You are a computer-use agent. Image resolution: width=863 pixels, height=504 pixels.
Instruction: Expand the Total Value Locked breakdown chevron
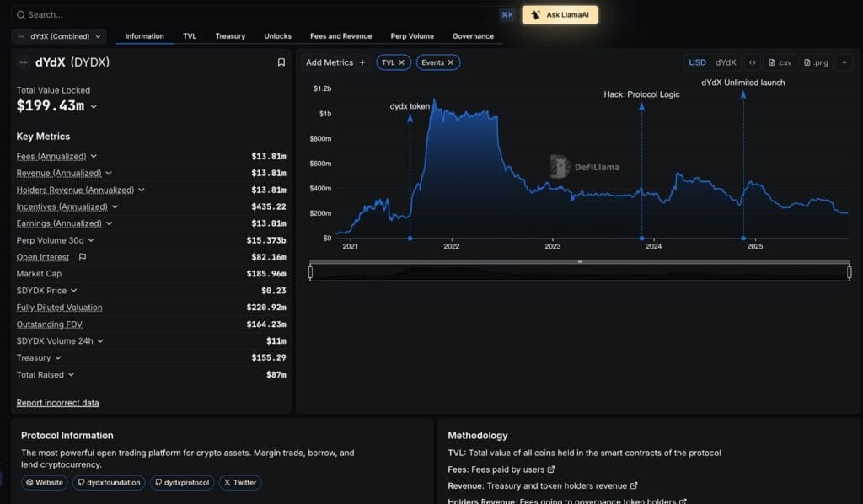click(x=94, y=107)
